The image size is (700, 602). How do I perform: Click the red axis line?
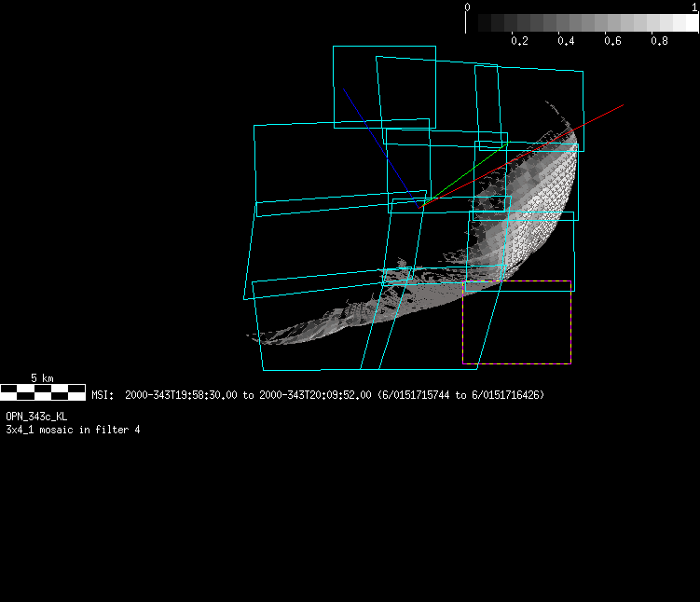pos(521,157)
